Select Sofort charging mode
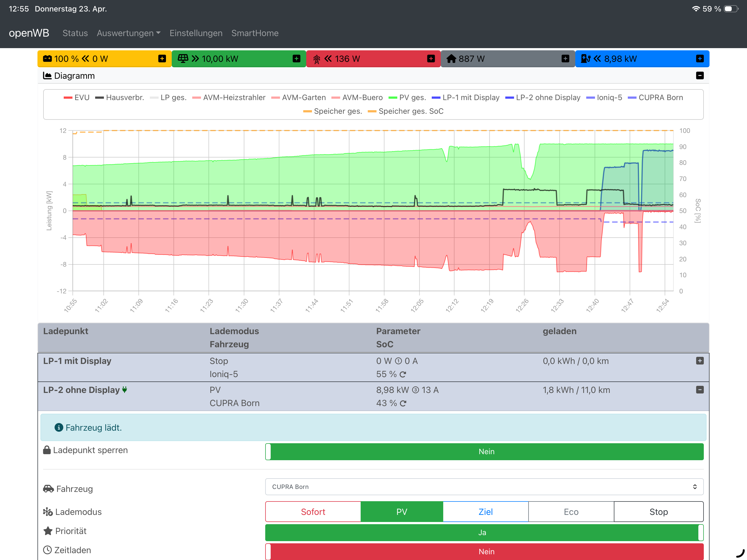747x560 pixels. pyautogui.click(x=313, y=512)
